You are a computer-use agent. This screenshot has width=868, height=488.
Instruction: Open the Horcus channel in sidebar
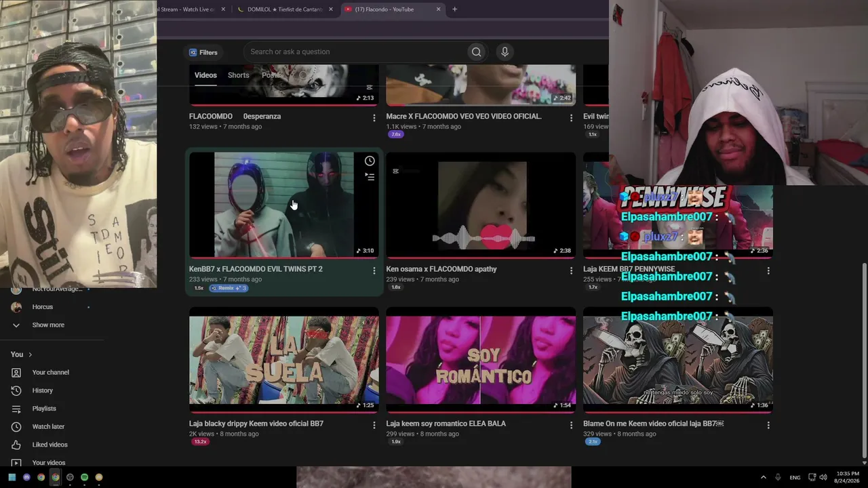pyautogui.click(x=43, y=307)
